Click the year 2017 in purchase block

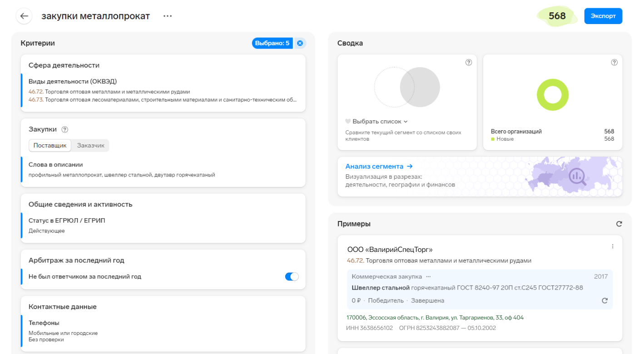(601, 276)
